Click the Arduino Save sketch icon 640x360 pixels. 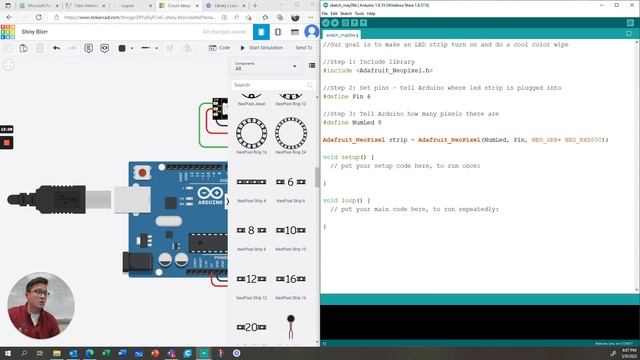(x=363, y=23)
